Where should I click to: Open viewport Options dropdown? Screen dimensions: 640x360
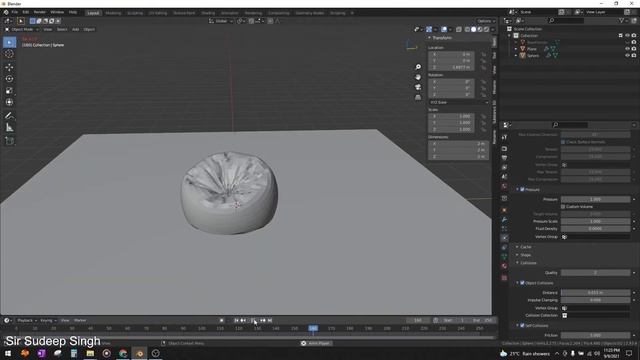click(485, 21)
